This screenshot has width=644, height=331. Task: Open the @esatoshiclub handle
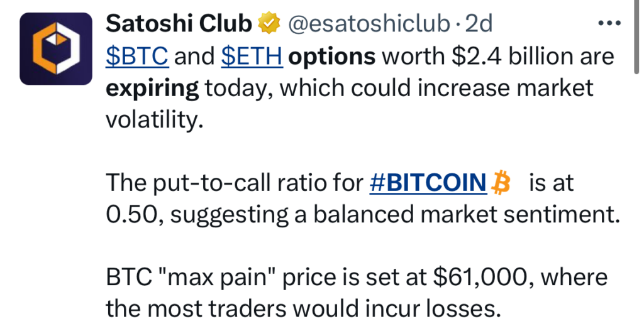[x=369, y=24]
